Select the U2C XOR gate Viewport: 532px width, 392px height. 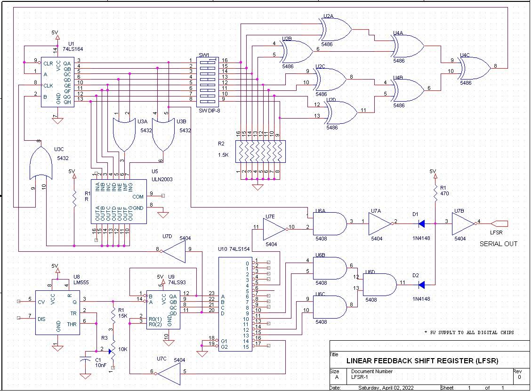point(330,80)
